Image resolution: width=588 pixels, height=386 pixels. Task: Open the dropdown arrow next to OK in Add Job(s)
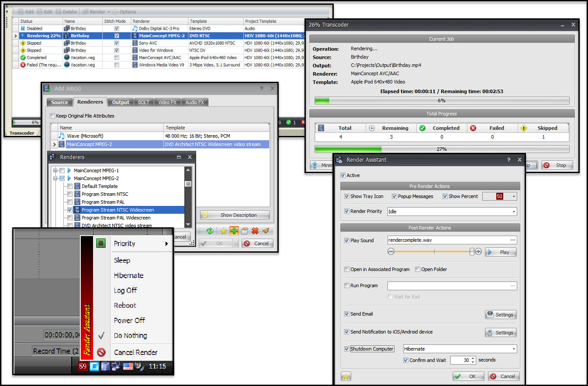click(x=236, y=243)
